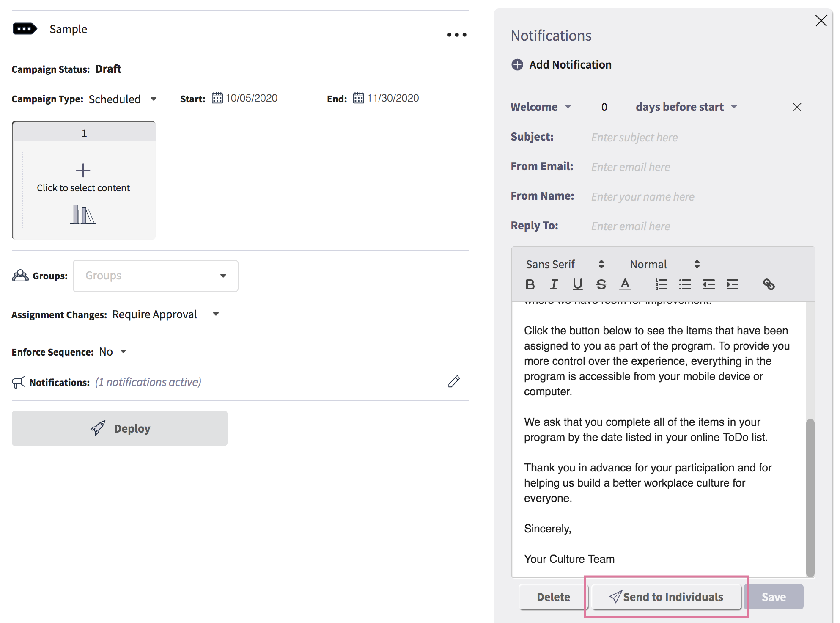Open the Normal text size dropdown
This screenshot has width=840, height=623.
(x=665, y=265)
